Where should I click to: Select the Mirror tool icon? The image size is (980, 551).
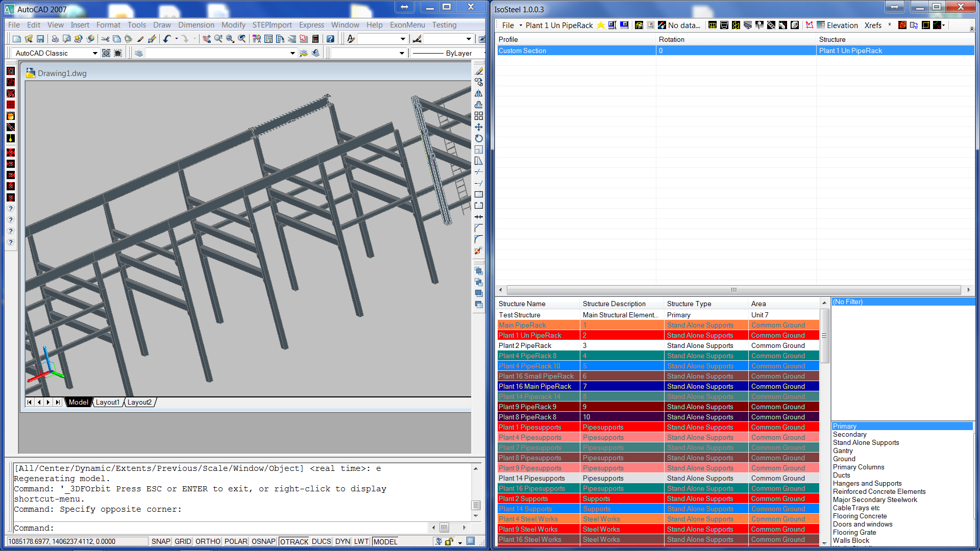point(479,93)
